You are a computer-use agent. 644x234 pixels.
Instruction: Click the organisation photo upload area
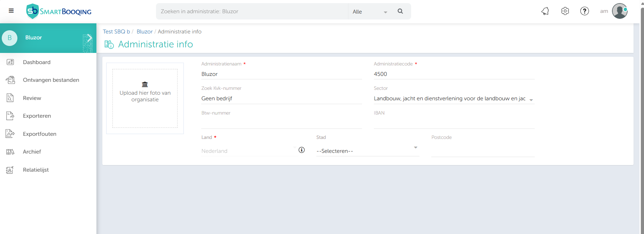coord(145,98)
